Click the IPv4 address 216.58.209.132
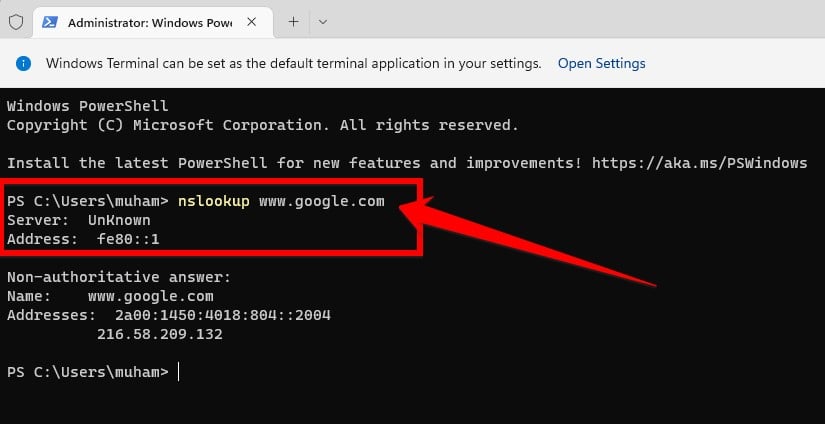This screenshot has height=424, width=825. 159,335
